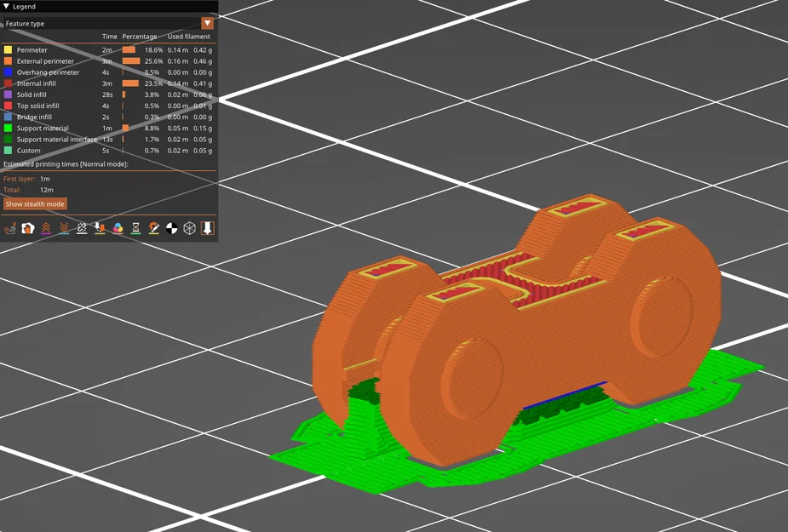This screenshot has width=788, height=532.
Task: Toggle the custom G-codes gear icon
Action: pos(154,229)
